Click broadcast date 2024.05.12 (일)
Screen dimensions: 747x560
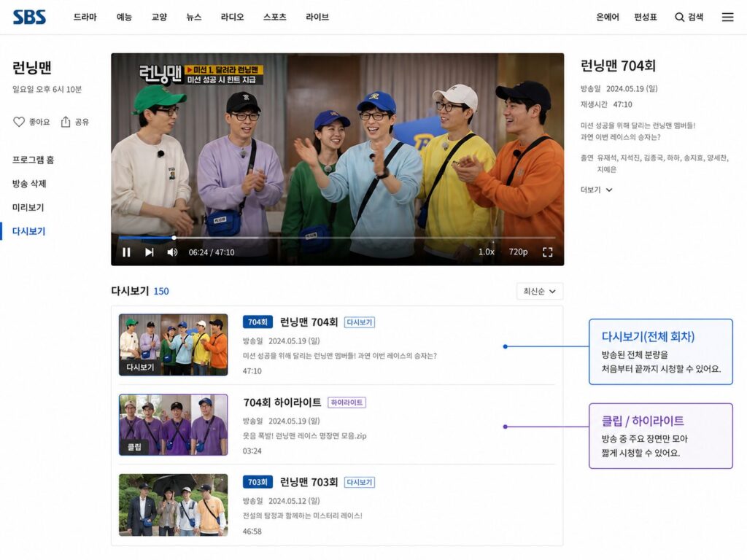coord(294,501)
